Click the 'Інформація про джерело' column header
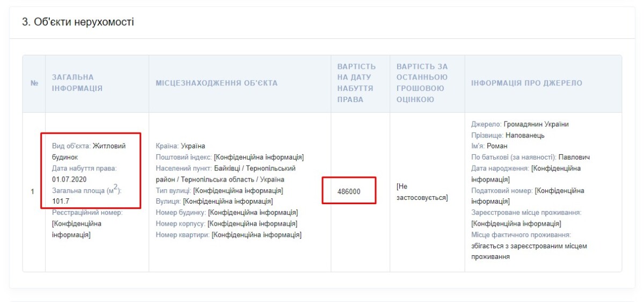Viewport: 644px width, 302px height. coord(526,83)
